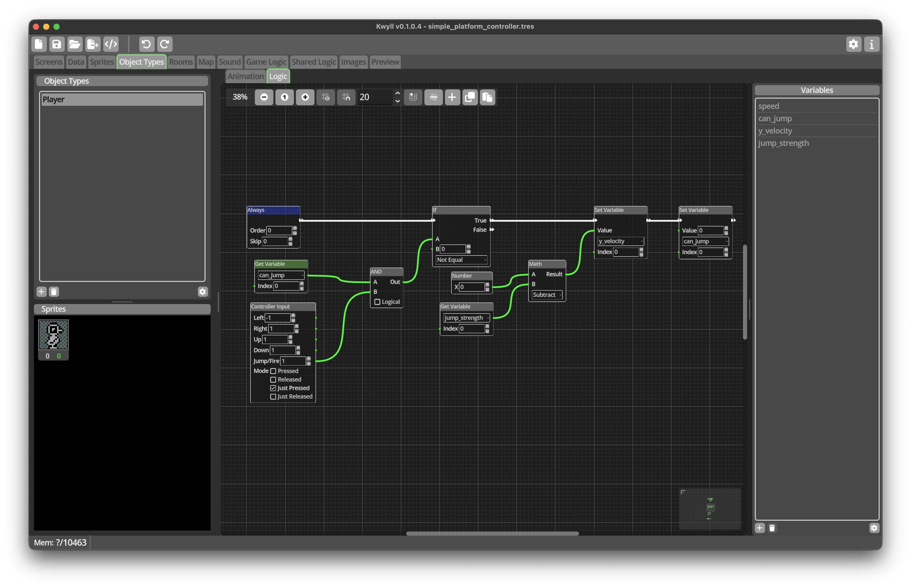The width and height of the screenshot is (911, 588).
Task: Open the code view icon
Action: pyautogui.click(x=111, y=44)
